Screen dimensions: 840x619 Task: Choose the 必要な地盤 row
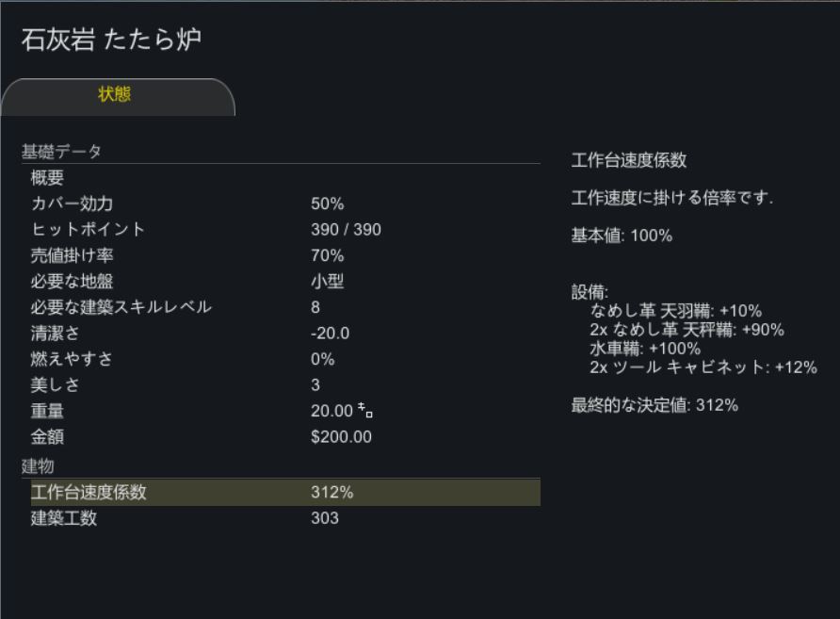click(284, 282)
